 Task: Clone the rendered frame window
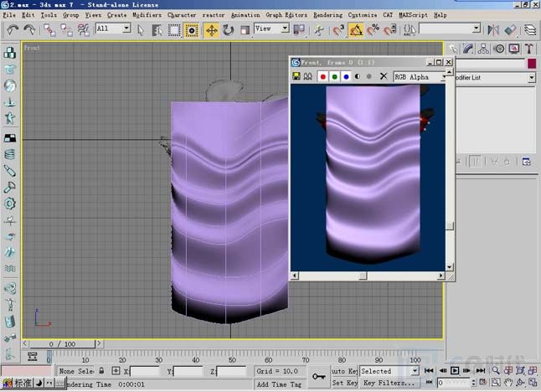click(x=307, y=76)
